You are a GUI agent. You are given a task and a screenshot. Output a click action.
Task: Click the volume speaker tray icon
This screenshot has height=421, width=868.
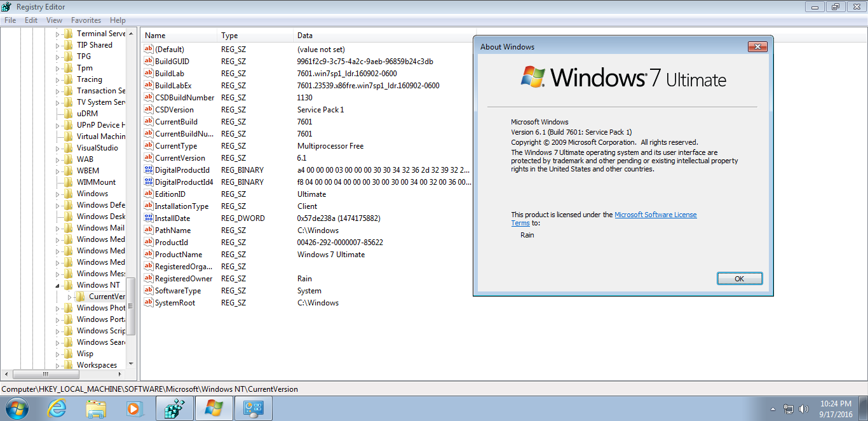click(803, 409)
